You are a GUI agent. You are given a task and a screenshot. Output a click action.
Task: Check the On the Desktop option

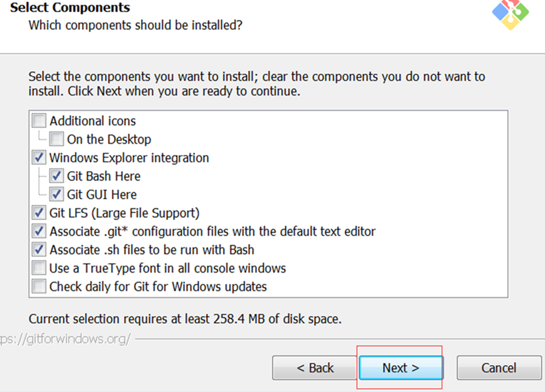pos(56,139)
